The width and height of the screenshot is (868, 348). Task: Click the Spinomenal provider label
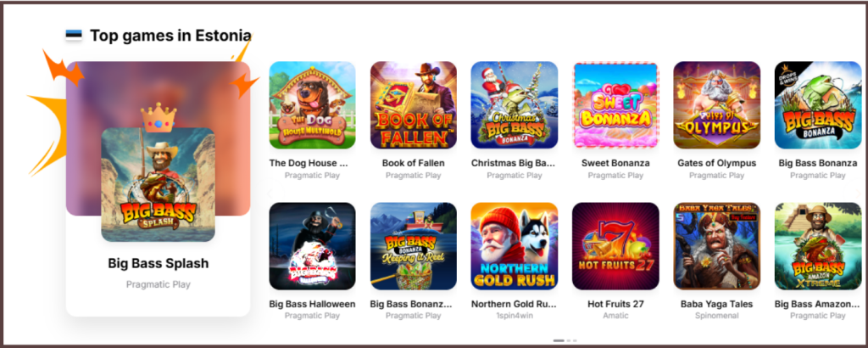717,316
